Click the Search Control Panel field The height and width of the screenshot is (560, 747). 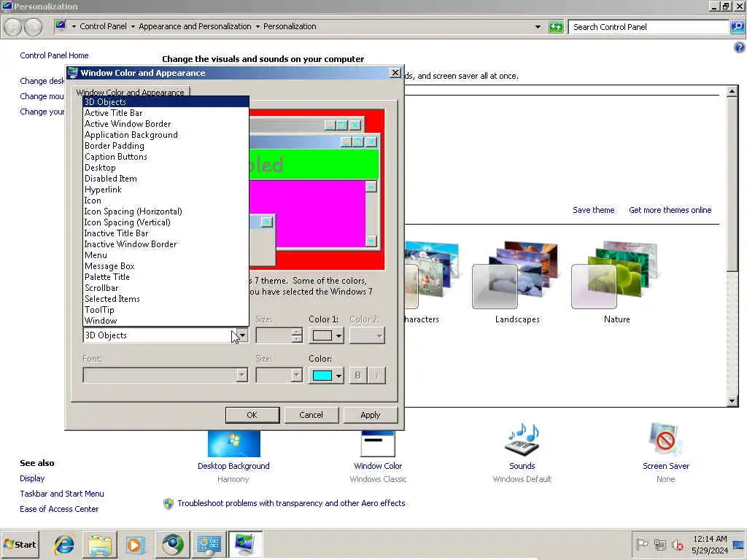pos(649,27)
